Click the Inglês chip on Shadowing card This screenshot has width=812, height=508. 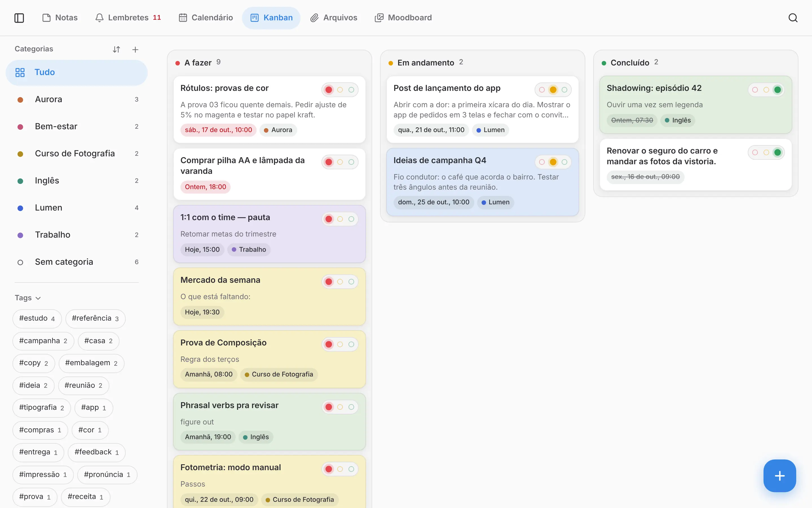pyautogui.click(x=678, y=120)
